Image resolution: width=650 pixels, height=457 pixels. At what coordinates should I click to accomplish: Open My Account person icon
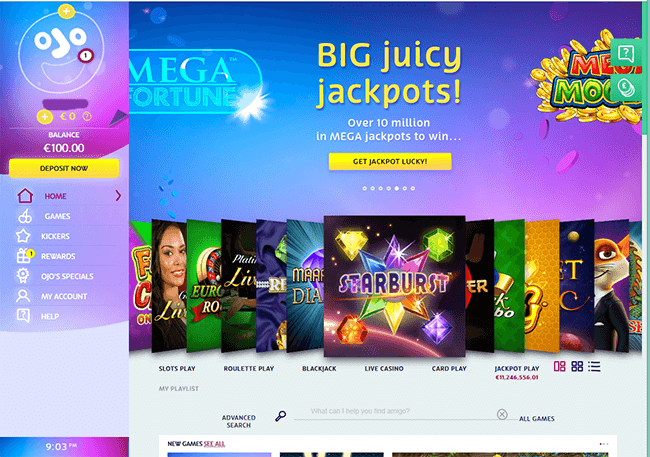[x=23, y=296]
